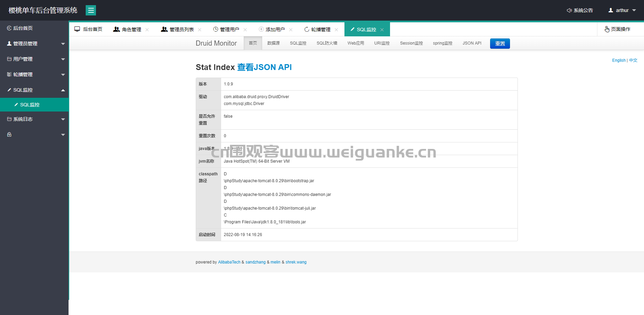Close the 管理员列表 tab

point(199,30)
